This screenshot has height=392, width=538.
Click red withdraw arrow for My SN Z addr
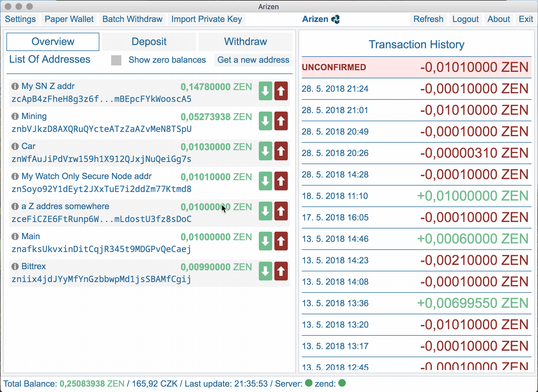pos(281,91)
